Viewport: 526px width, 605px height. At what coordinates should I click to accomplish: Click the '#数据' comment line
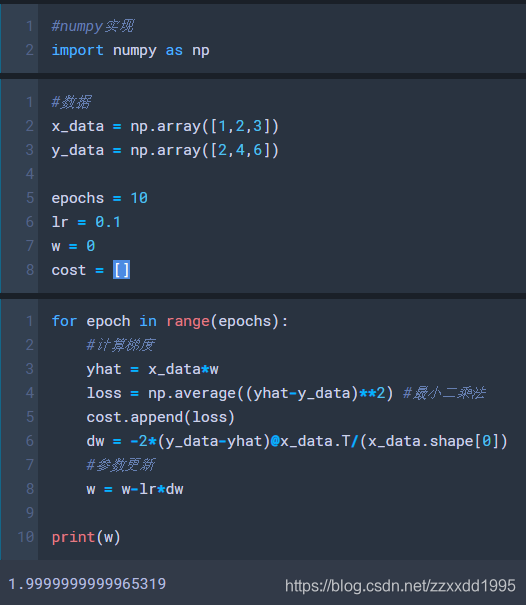tap(71, 102)
